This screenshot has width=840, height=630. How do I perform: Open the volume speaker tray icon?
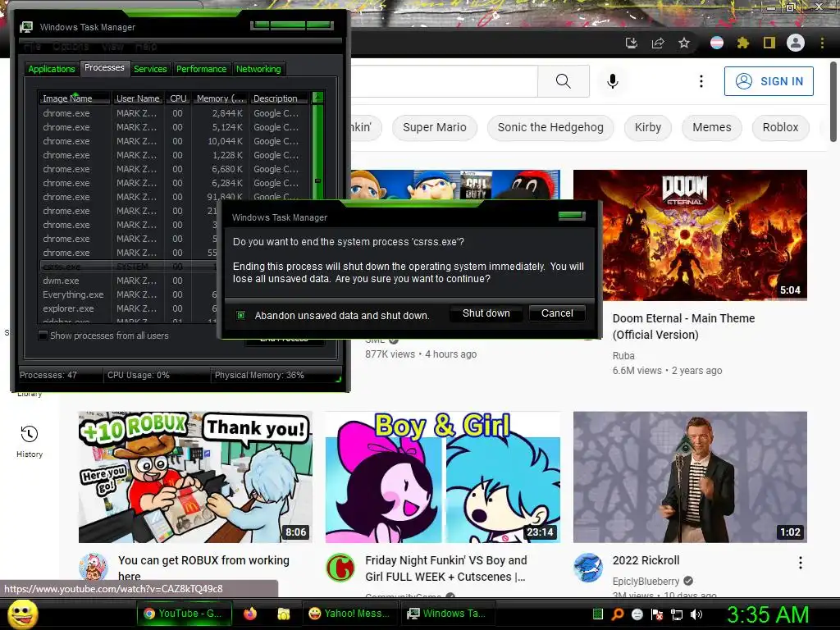tap(696, 614)
